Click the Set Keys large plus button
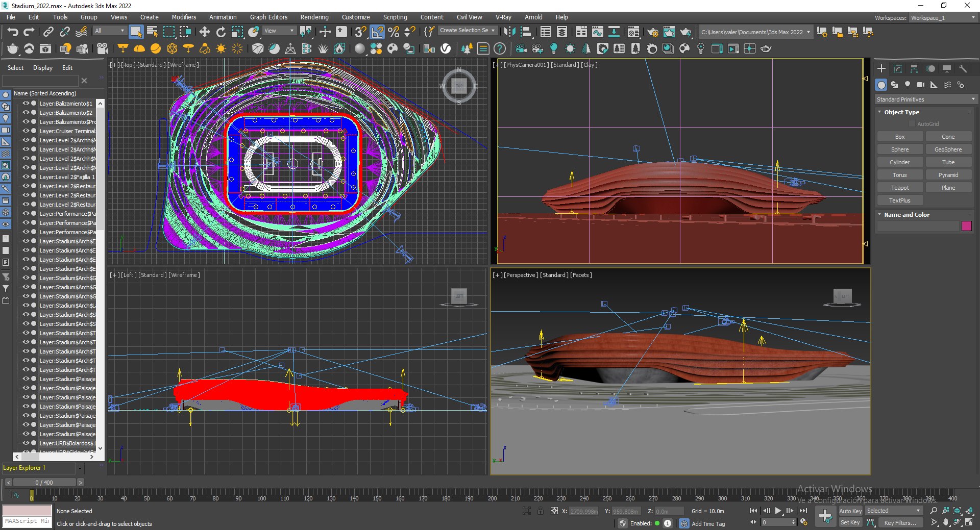Screen dimensions: 980x530 tap(825, 516)
